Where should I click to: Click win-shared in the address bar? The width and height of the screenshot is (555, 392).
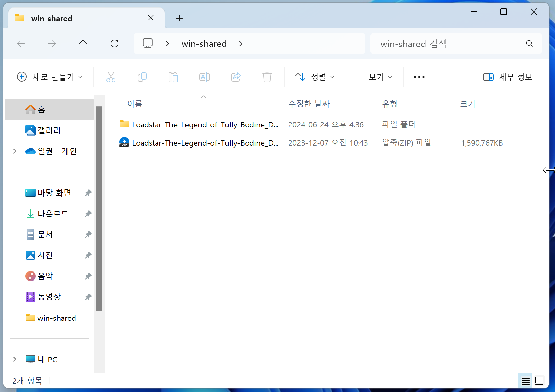(204, 44)
